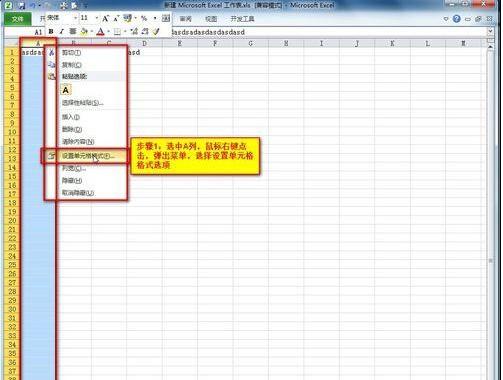Click the formula bar text field
The width and height of the screenshot is (503, 380).
pos(328,32)
